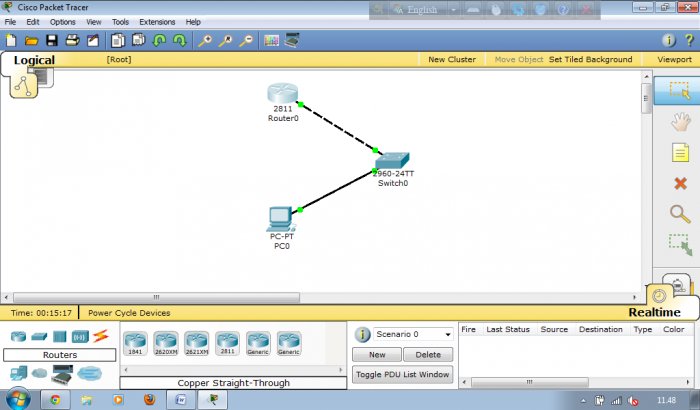
Task: Open Custom Devices Dialog icon
Action: (x=292, y=40)
